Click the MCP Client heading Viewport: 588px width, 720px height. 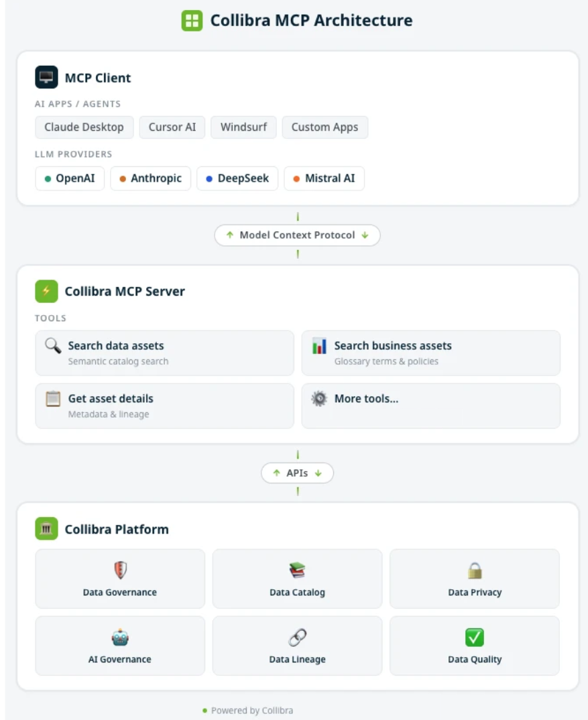[98, 78]
